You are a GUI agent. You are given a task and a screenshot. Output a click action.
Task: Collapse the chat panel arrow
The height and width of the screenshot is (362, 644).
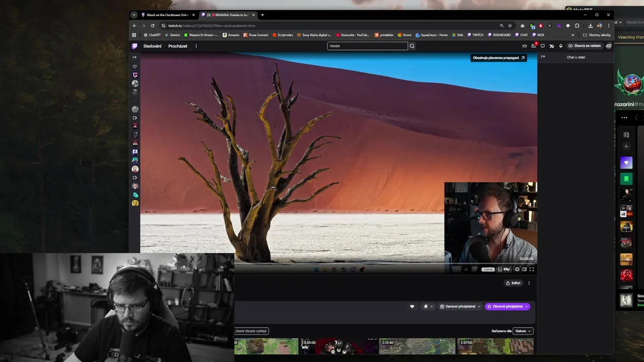pyautogui.click(x=543, y=57)
